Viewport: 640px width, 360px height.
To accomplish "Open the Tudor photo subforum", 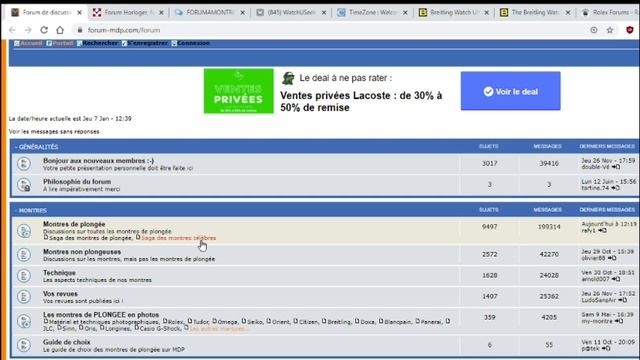I will click(x=199, y=322).
